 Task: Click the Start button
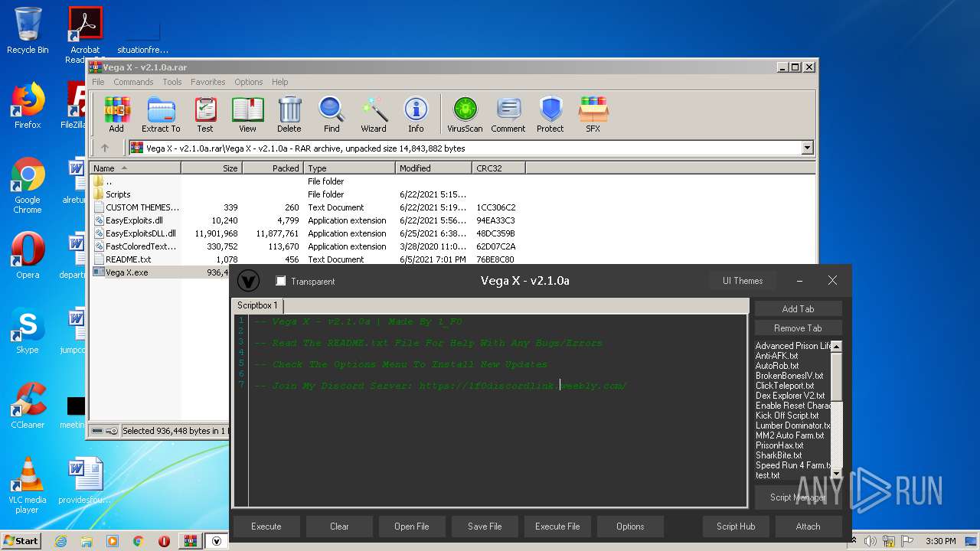point(21,541)
